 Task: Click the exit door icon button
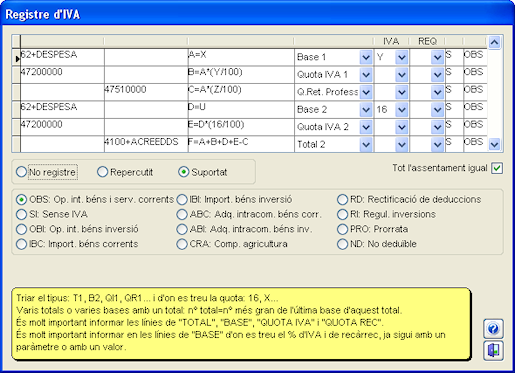[493, 350]
